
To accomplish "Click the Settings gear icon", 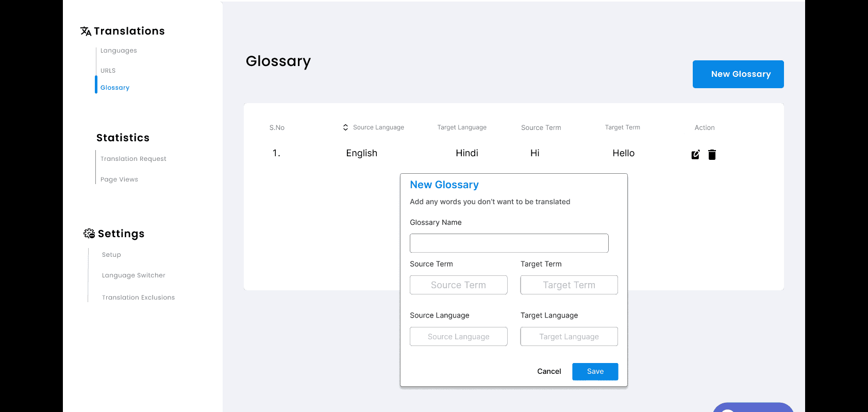I will (x=89, y=234).
